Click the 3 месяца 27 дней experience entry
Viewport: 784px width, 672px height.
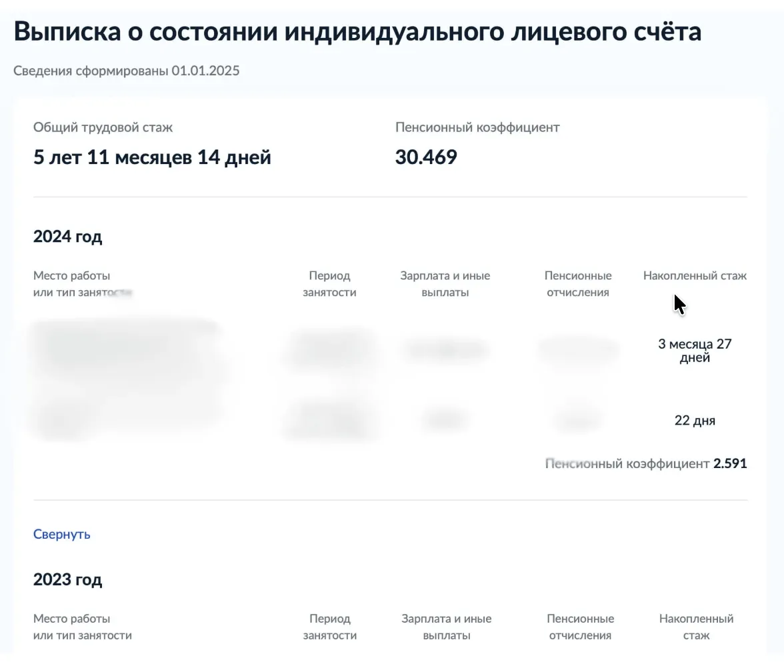(x=695, y=351)
